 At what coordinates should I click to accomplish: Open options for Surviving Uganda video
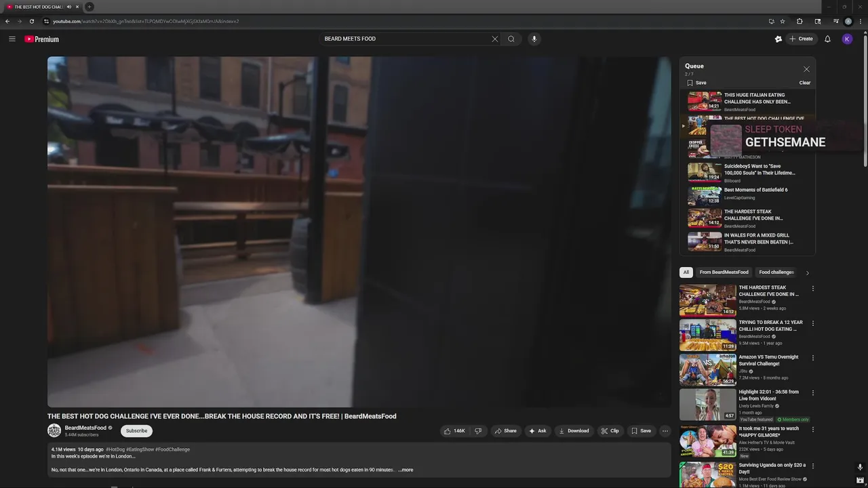(813, 466)
